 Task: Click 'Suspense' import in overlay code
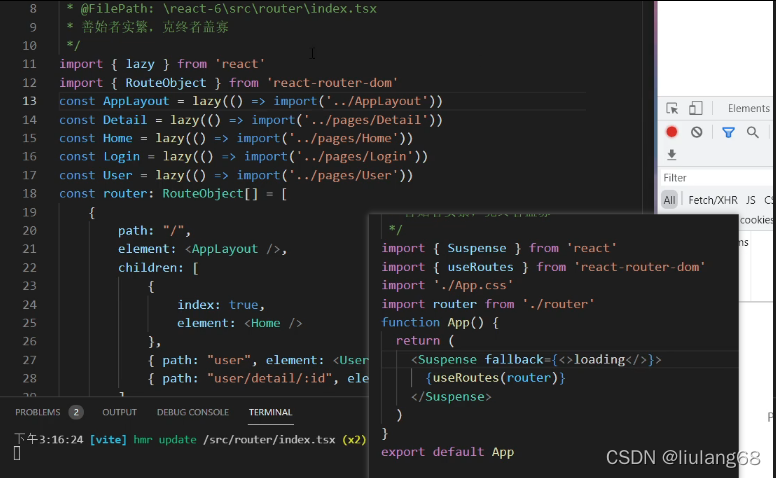click(477, 248)
